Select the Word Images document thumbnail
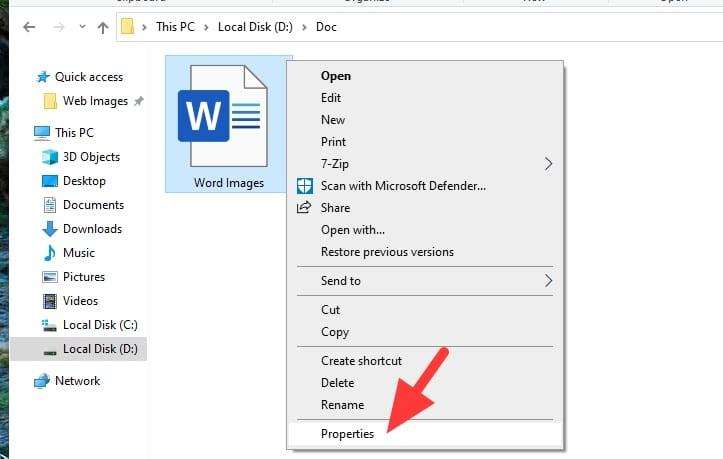This screenshot has height=459, width=723. coord(223,116)
